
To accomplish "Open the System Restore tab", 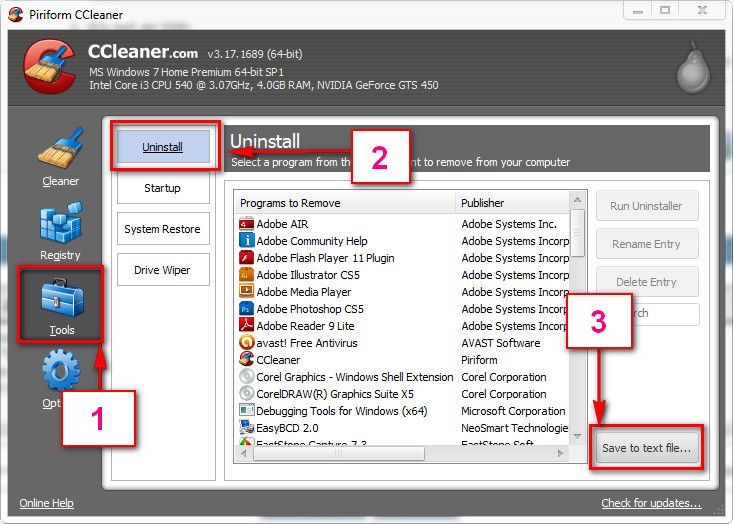I will [x=163, y=229].
